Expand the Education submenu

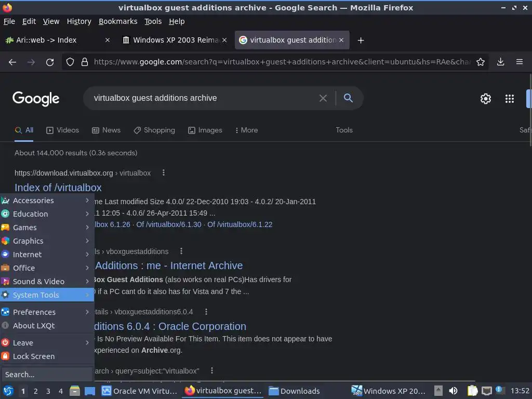[x=47, y=214]
